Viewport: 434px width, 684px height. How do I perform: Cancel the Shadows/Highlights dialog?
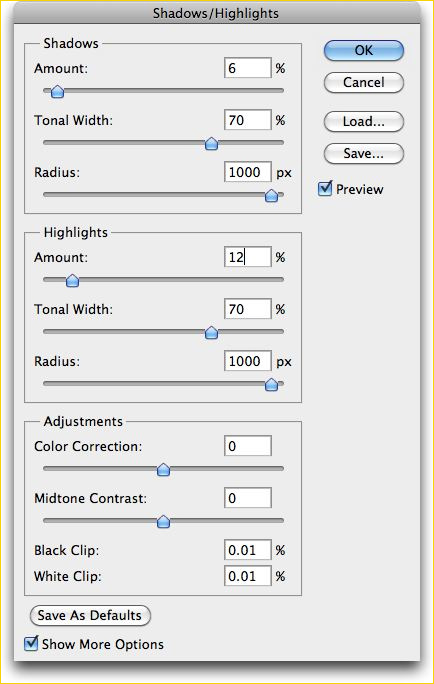364,82
